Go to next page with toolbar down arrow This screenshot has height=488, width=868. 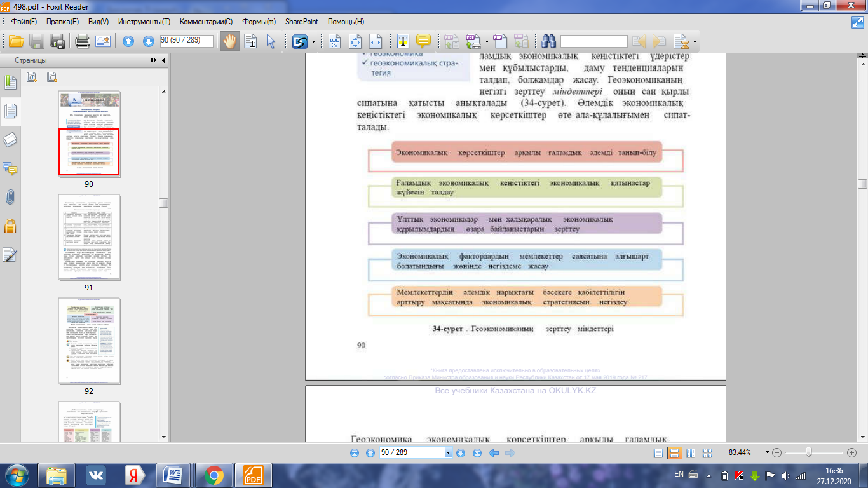point(149,41)
